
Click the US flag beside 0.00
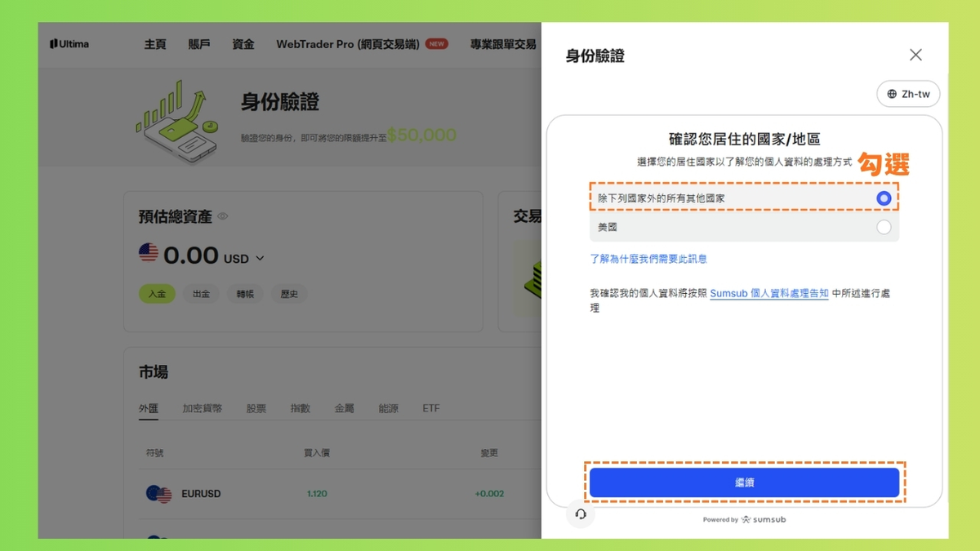149,253
